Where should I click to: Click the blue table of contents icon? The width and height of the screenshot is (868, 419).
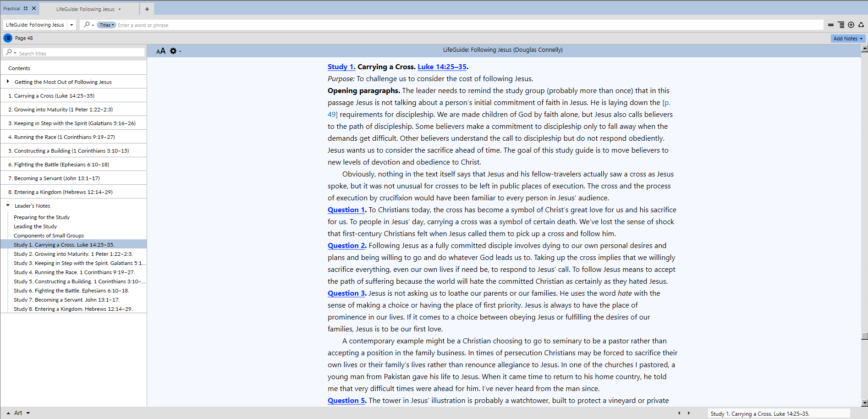pos(7,38)
